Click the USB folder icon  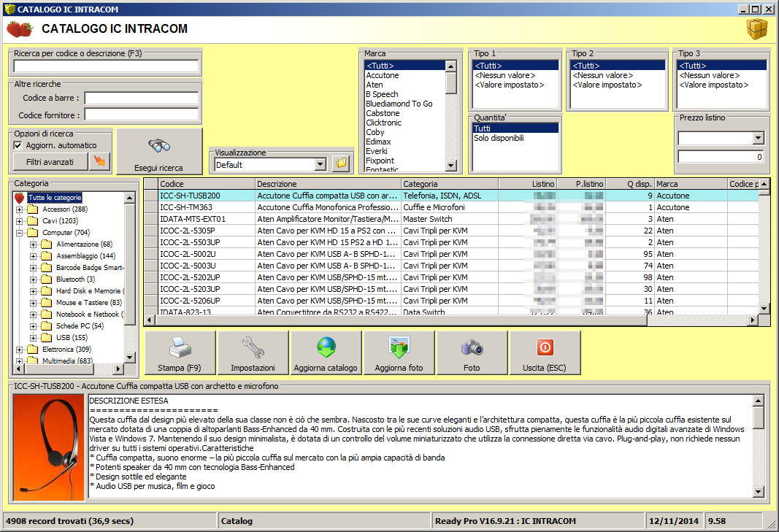click(x=47, y=337)
